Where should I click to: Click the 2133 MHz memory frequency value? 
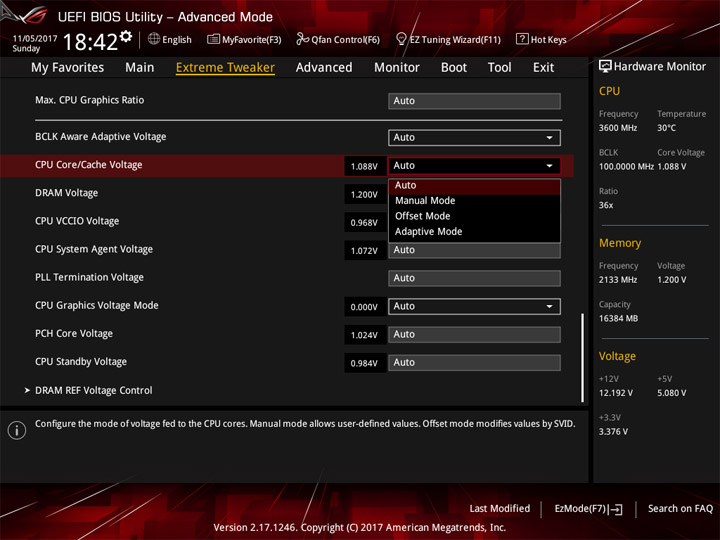click(618, 280)
